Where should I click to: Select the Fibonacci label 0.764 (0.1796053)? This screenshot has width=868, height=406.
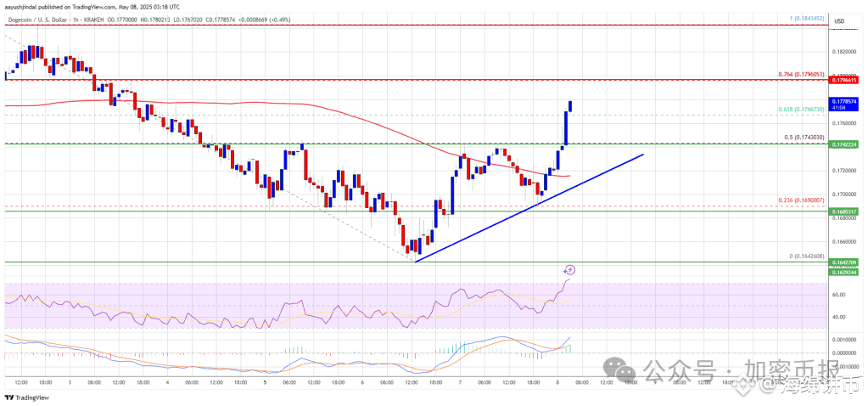pyautogui.click(x=800, y=74)
